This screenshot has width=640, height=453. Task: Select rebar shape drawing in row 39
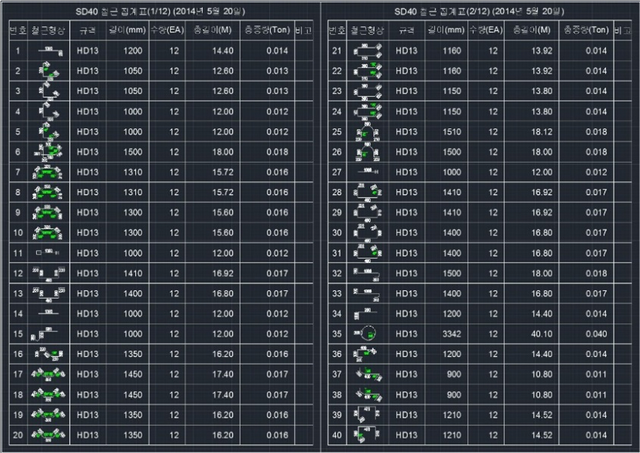point(367,414)
